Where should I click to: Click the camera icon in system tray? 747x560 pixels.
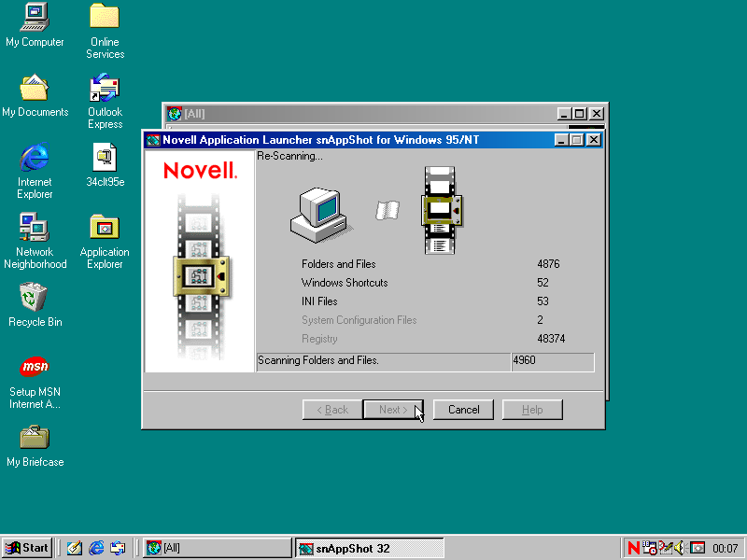698,548
